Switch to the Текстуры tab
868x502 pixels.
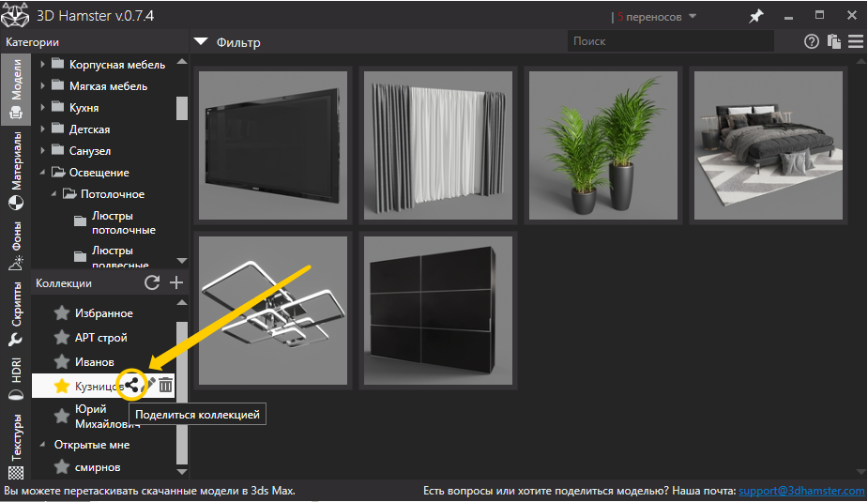(16, 446)
